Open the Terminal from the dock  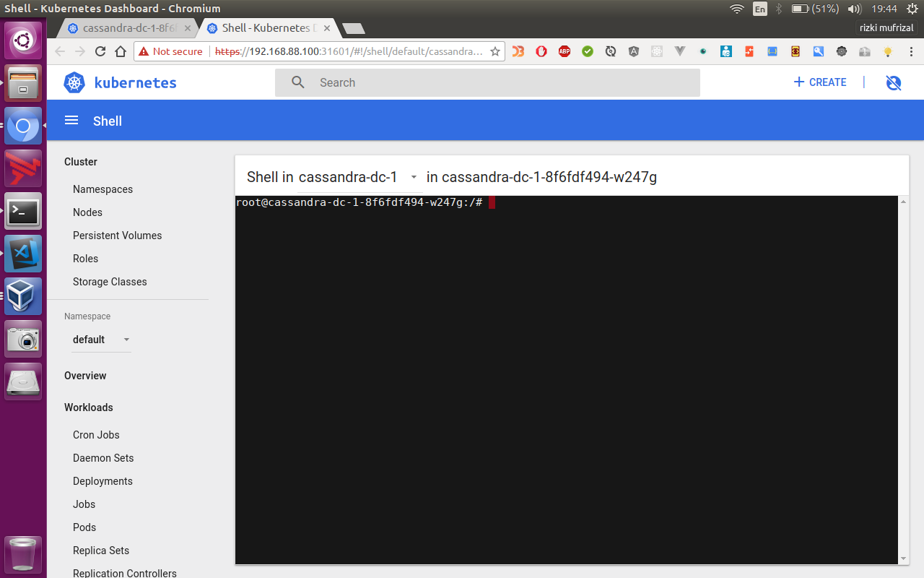23,211
